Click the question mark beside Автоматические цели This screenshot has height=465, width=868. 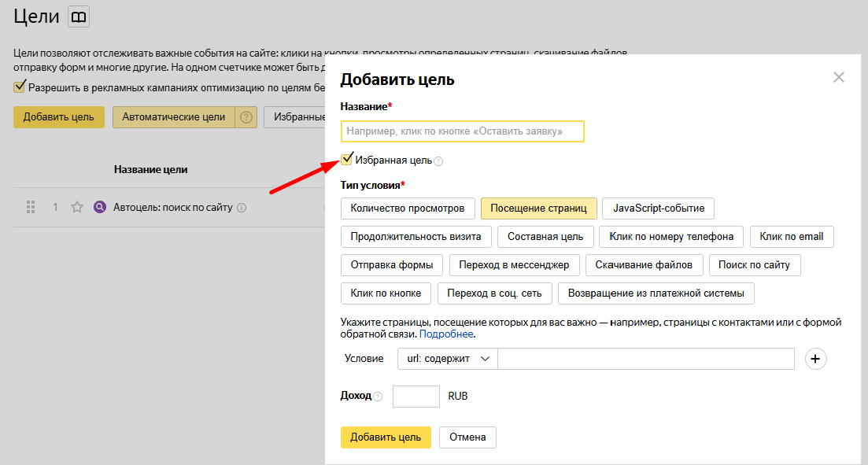click(247, 117)
